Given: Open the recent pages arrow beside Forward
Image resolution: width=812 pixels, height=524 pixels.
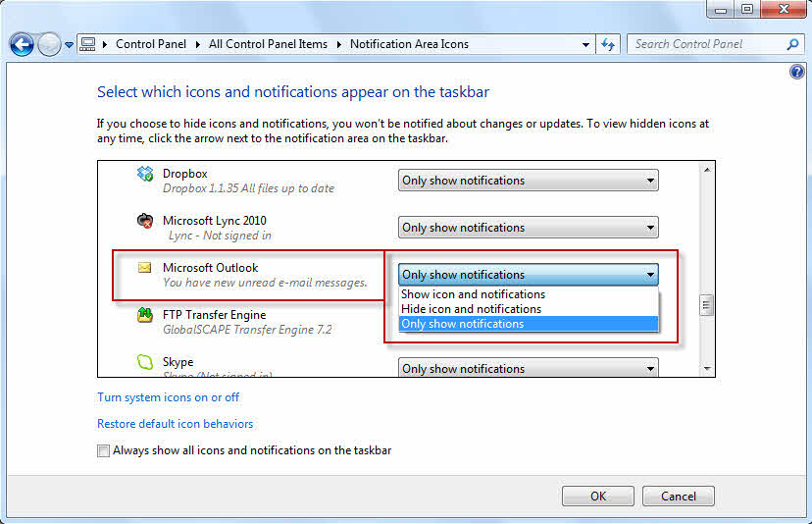Looking at the screenshot, I should (x=69, y=45).
